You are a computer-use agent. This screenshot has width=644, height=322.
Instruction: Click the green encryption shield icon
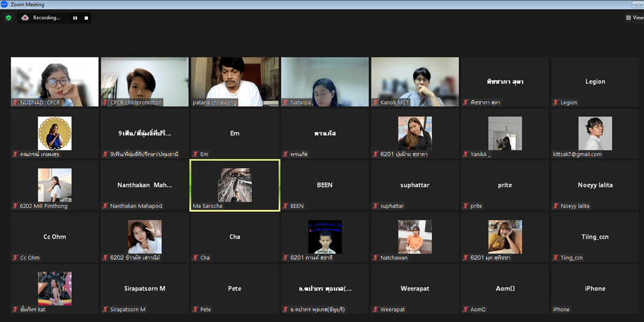pos(8,18)
